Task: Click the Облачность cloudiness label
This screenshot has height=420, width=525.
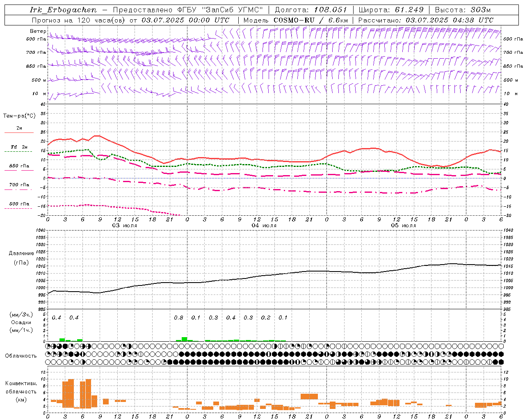Action: (21, 356)
